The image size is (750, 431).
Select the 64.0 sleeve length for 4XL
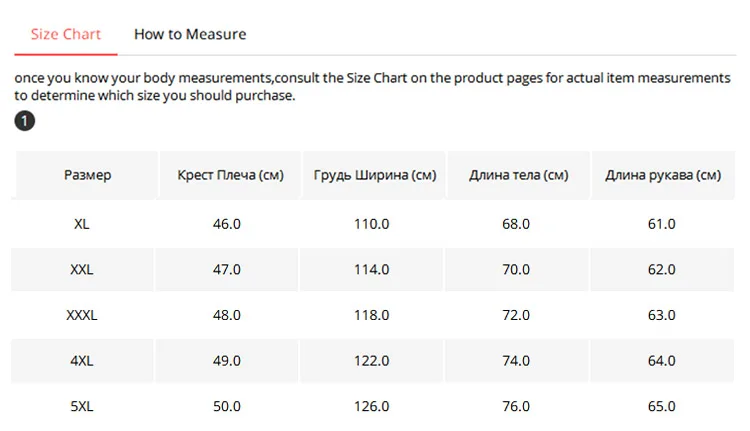click(662, 361)
